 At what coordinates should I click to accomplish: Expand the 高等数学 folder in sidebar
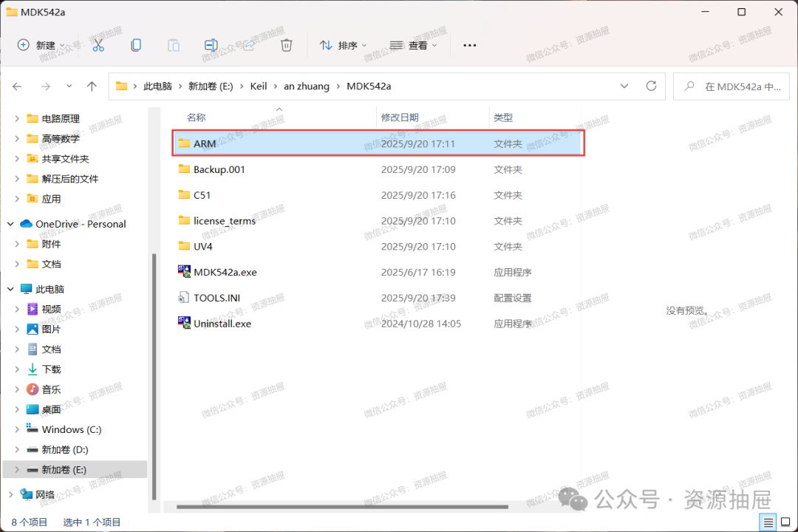click(x=17, y=138)
